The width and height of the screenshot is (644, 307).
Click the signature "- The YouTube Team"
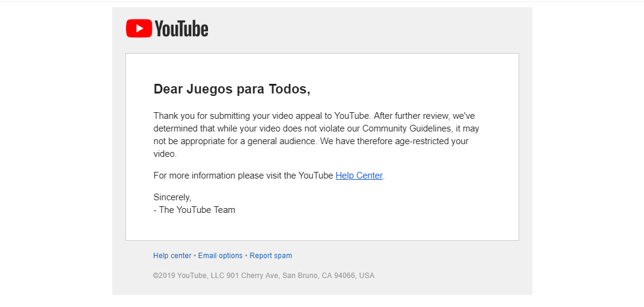point(194,210)
